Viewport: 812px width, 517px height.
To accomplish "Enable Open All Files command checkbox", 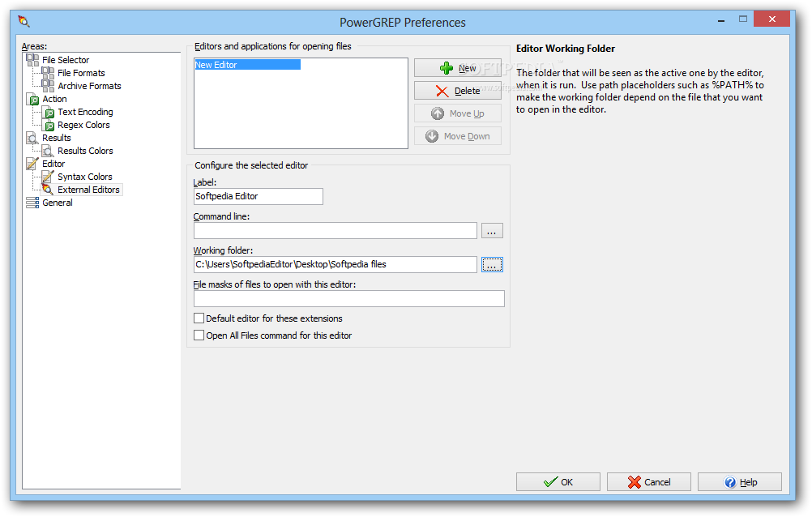I will click(199, 335).
